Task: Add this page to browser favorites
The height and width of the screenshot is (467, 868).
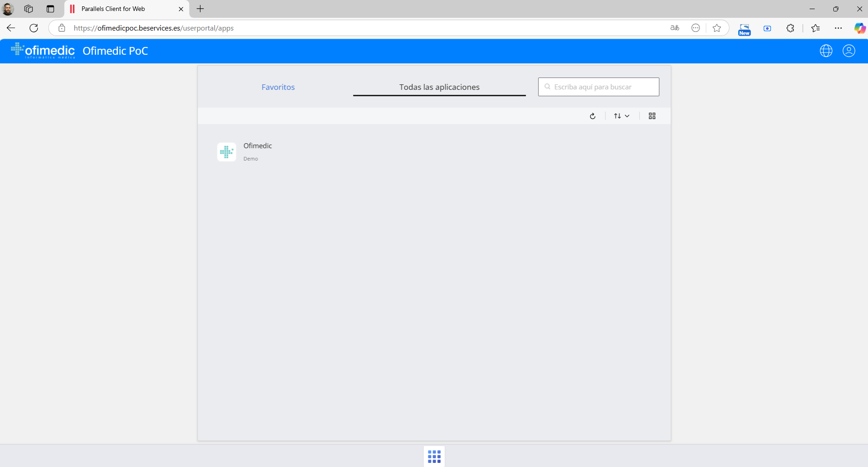Action: (717, 28)
